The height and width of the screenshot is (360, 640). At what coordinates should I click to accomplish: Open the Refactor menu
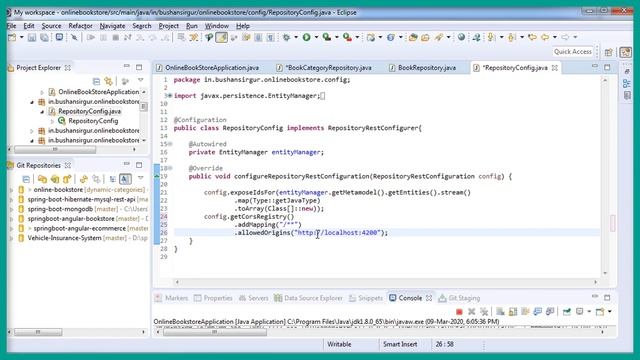80,26
